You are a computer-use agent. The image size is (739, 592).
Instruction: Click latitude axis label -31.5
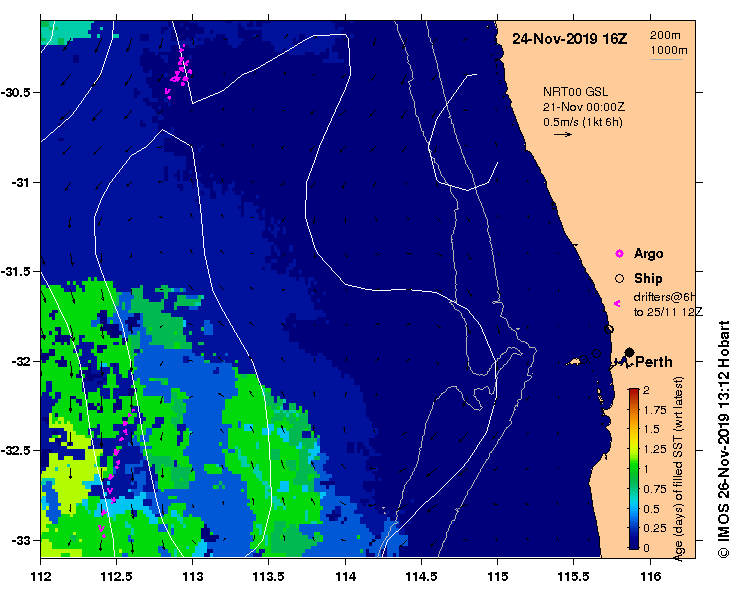pyautogui.click(x=15, y=272)
